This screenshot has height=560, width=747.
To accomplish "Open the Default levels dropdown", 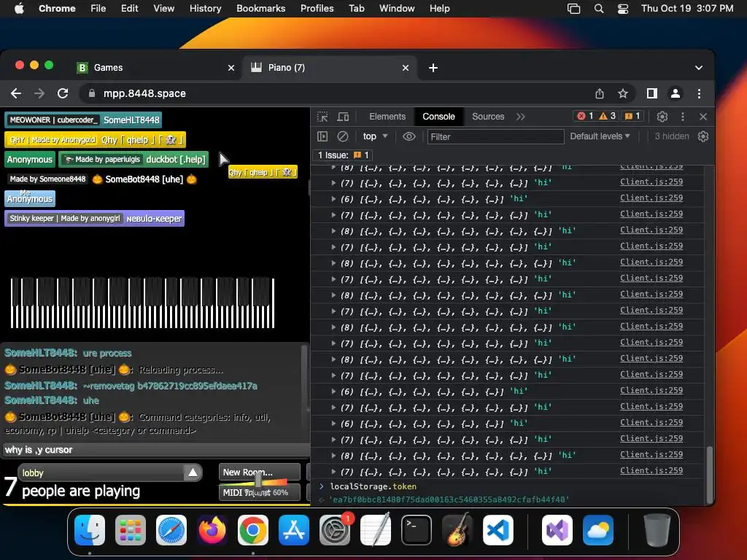I will coord(600,136).
